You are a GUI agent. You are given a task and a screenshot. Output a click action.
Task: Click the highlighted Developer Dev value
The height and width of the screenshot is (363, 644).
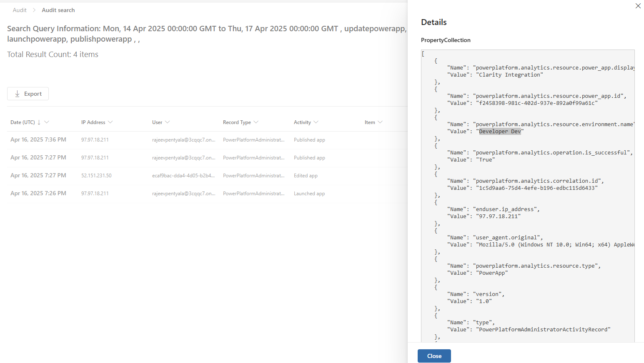click(499, 132)
